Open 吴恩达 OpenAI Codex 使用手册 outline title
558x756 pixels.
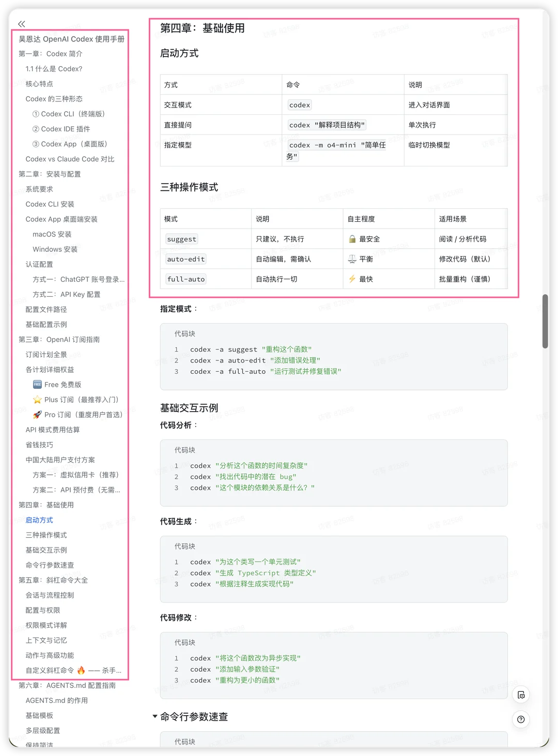71,39
